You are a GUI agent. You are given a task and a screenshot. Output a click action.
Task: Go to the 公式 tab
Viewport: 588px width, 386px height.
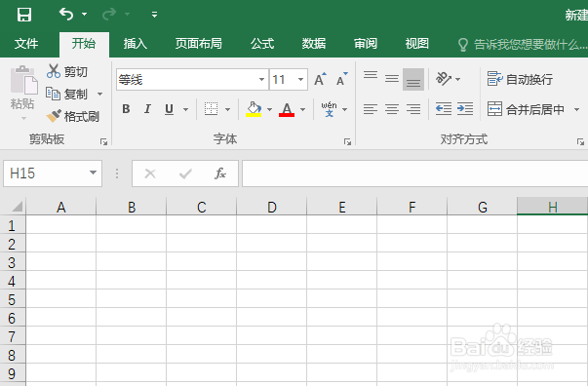[x=262, y=44]
